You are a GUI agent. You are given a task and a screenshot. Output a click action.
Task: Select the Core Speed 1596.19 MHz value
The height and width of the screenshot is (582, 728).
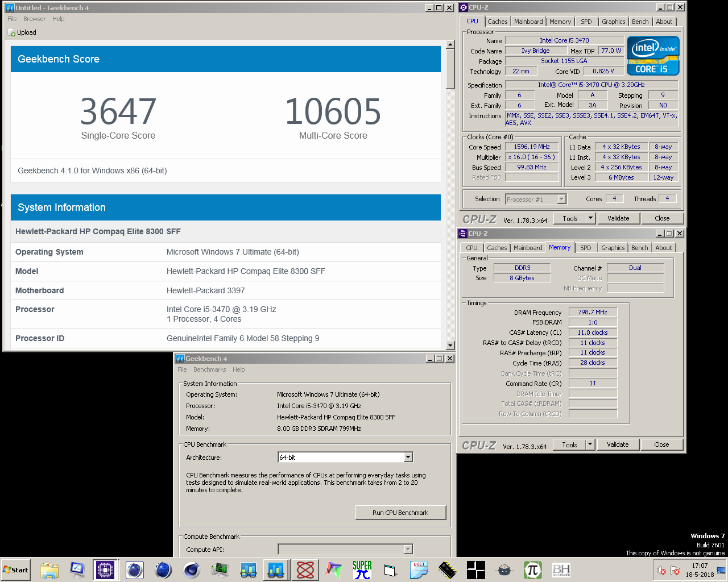[x=532, y=147]
